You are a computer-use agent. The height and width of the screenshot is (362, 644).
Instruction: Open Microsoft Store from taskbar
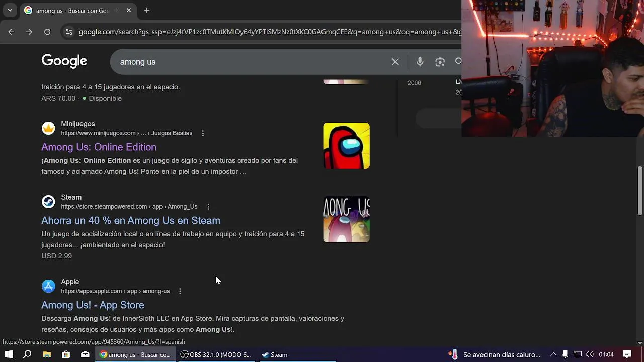click(66, 354)
